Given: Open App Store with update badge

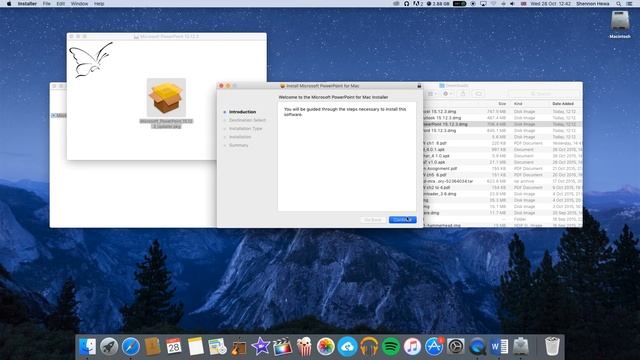Looking at the screenshot, I should 434,347.
